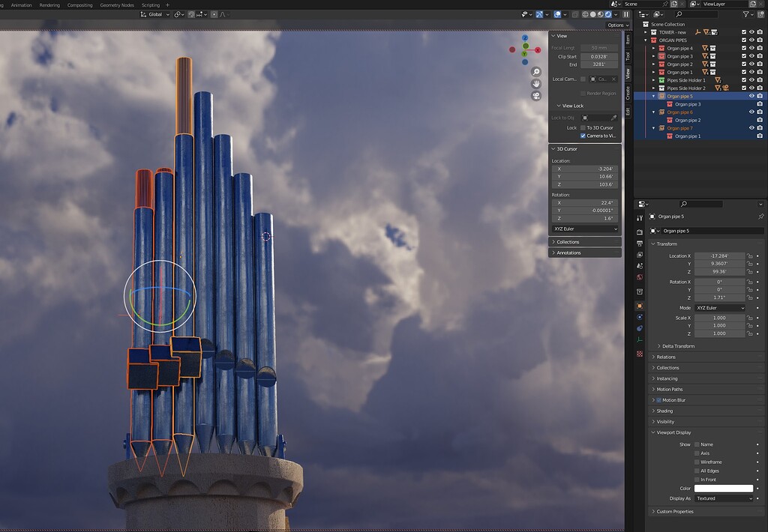
Task: Uncheck the TOWER - new collection exclude checkbox
Action: (744, 32)
